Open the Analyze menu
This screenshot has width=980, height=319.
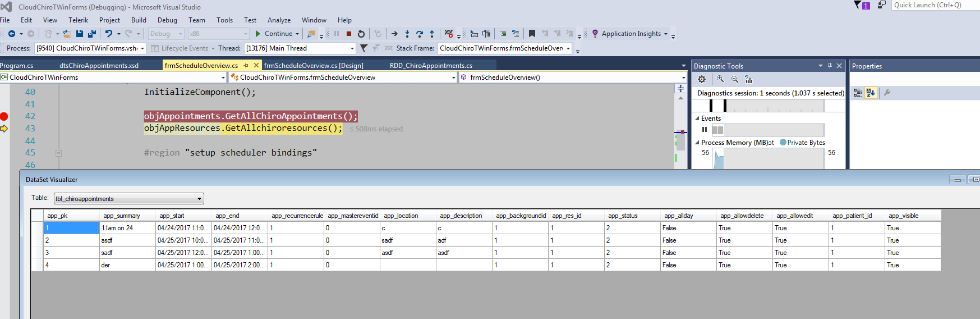point(279,20)
